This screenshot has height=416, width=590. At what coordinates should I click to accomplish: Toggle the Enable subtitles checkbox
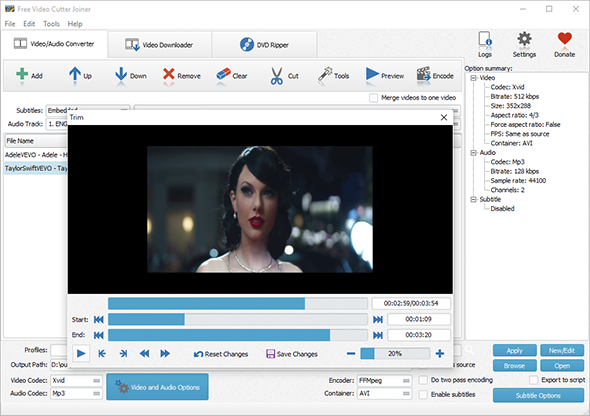423,395
